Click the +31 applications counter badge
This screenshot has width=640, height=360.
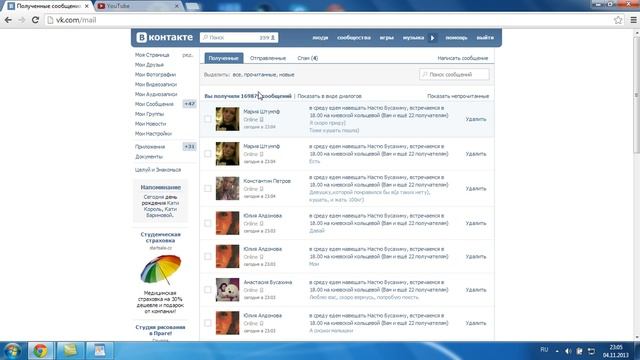coord(189,147)
